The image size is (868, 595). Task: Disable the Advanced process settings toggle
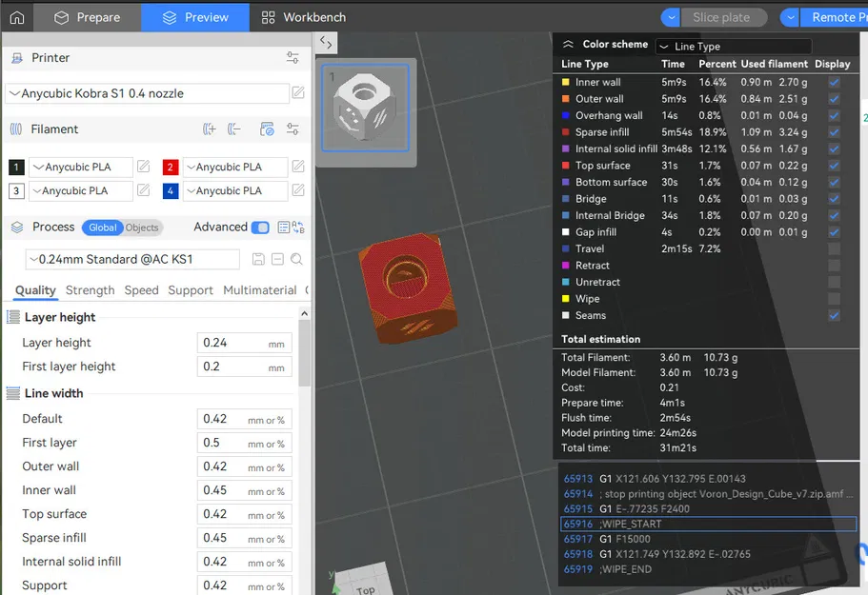click(260, 227)
